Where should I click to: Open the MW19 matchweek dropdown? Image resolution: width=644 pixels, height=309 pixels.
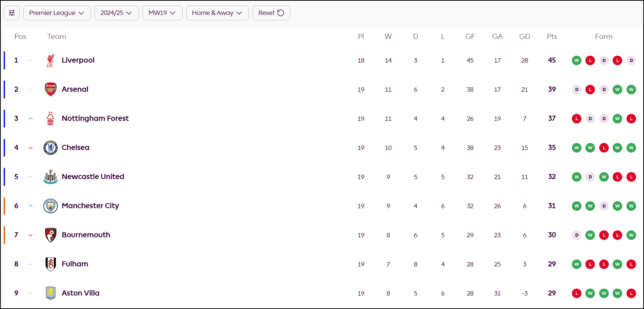162,13
